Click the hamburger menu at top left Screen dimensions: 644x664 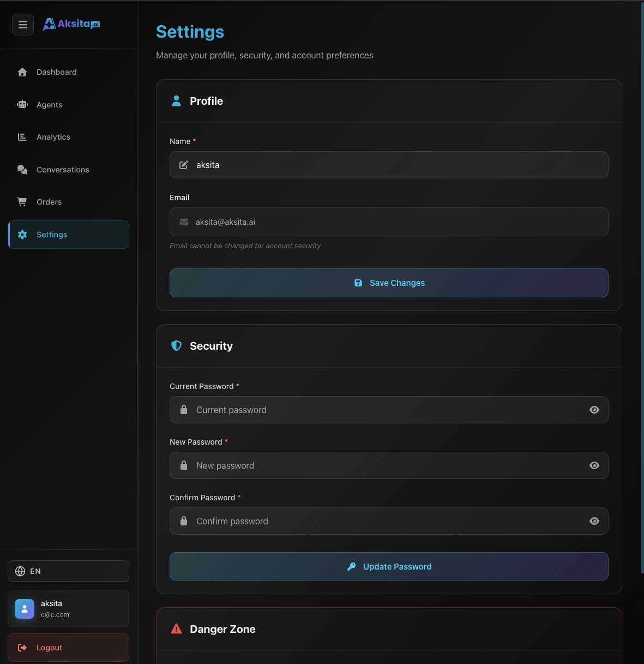point(22,25)
